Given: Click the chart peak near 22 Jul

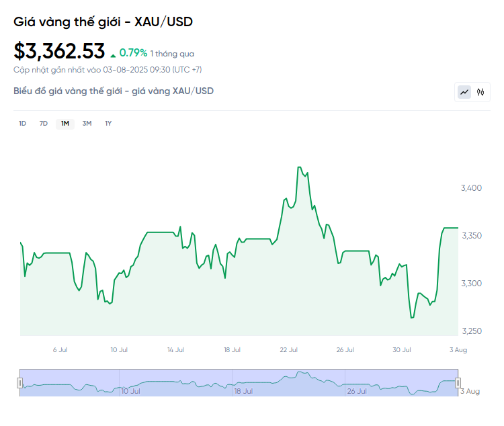Looking at the screenshot, I should pyautogui.click(x=299, y=167).
